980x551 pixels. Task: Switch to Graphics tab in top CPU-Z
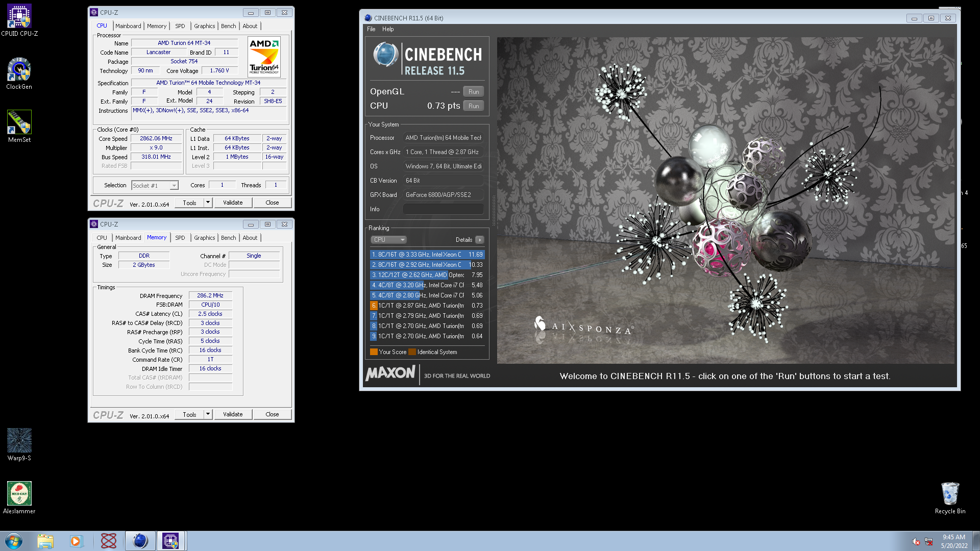(205, 26)
